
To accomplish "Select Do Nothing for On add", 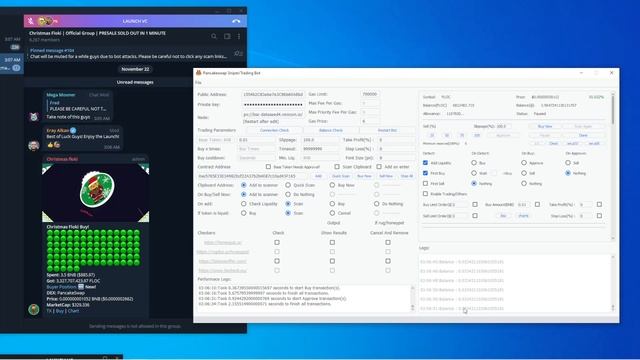I will (376, 204).
